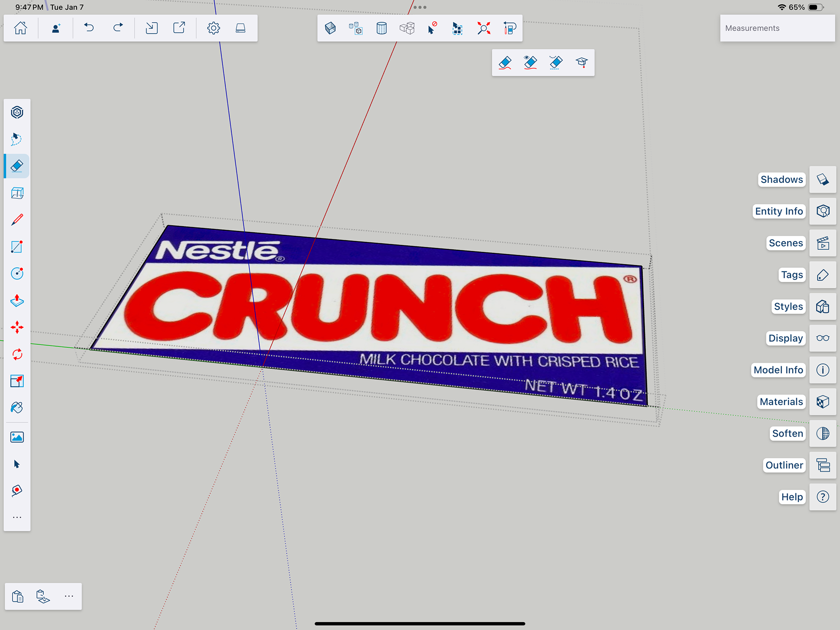Expand the bottom clipboard toolbar ellipsis

click(69, 596)
